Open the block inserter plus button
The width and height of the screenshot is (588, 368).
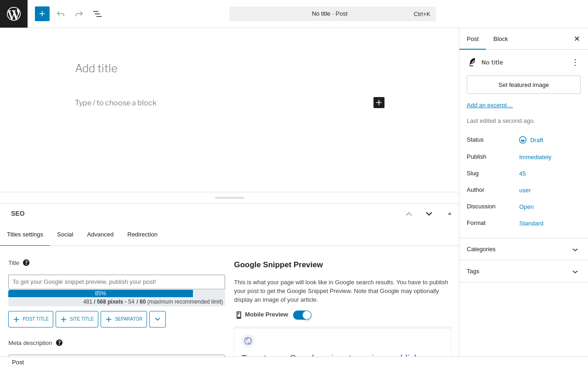click(x=42, y=14)
